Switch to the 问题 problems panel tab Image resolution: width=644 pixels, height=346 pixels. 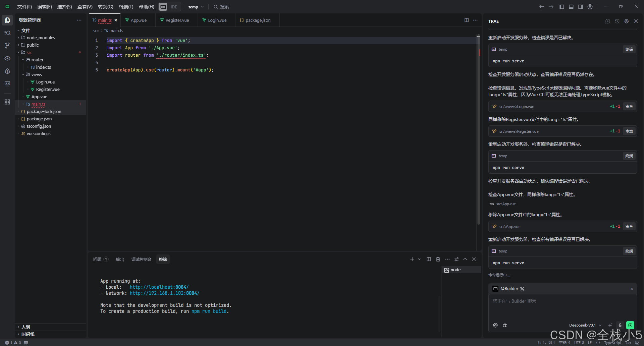[101, 259]
